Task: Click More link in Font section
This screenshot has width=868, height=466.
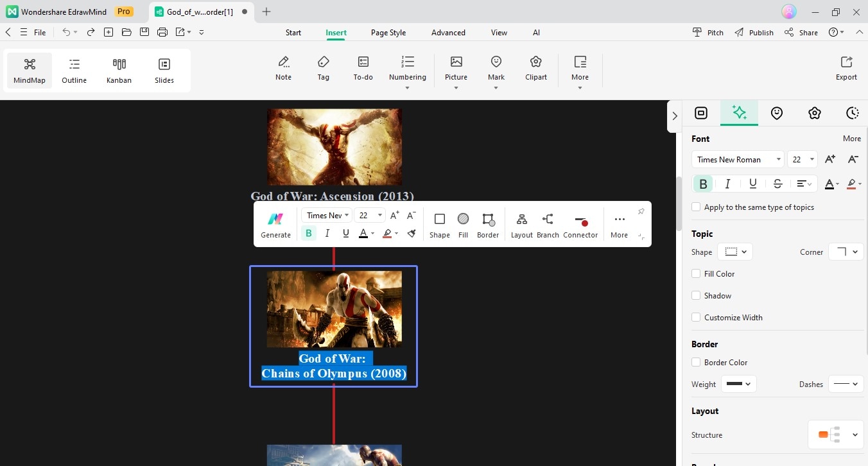Action: tap(852, 139)
